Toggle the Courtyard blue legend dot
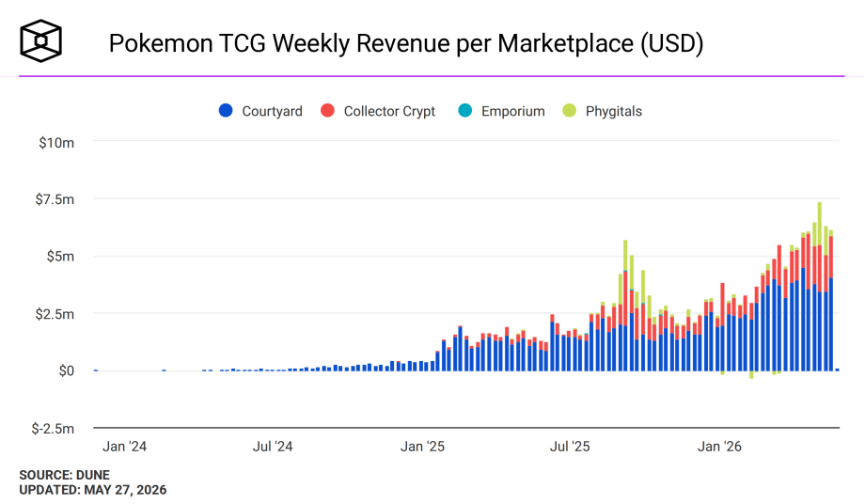The height and width of the screenshot is (504, 865). pos(226,110)
